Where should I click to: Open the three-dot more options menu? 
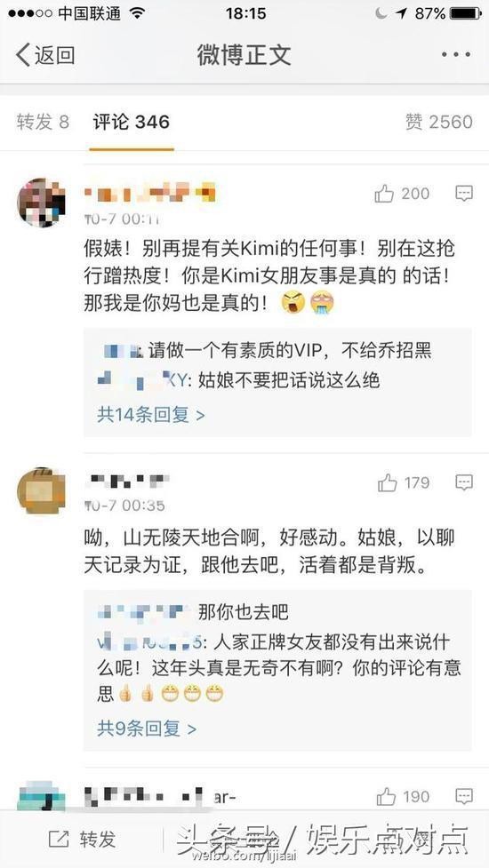click(x=456, y=54)
